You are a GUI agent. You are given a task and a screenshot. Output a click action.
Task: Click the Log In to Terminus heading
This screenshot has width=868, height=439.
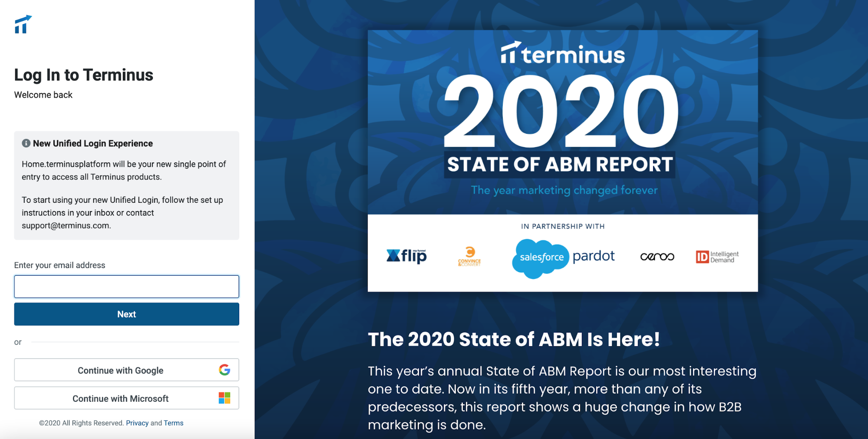tap(84, 75)
